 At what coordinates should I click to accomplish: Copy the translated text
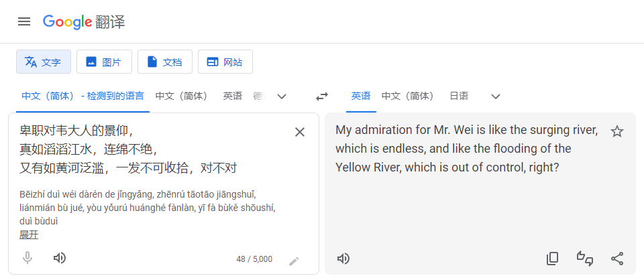(552, 259)
